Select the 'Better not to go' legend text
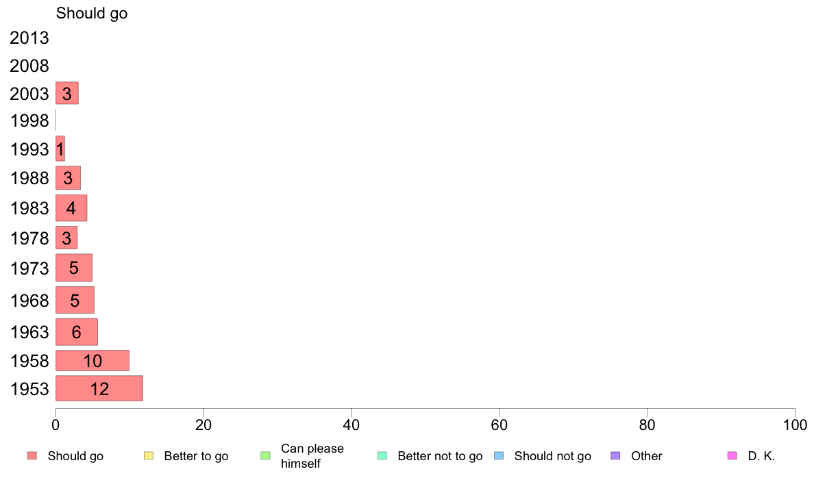Screen dimensions: 814x504 [440, 456]
